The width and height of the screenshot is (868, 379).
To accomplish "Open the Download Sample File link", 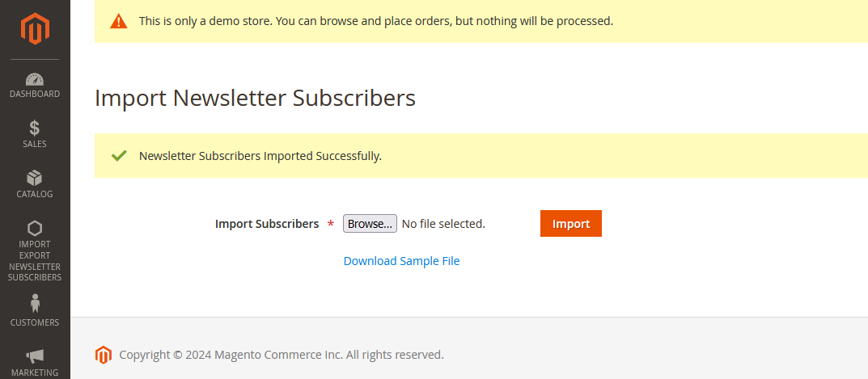I will (401, 261).
